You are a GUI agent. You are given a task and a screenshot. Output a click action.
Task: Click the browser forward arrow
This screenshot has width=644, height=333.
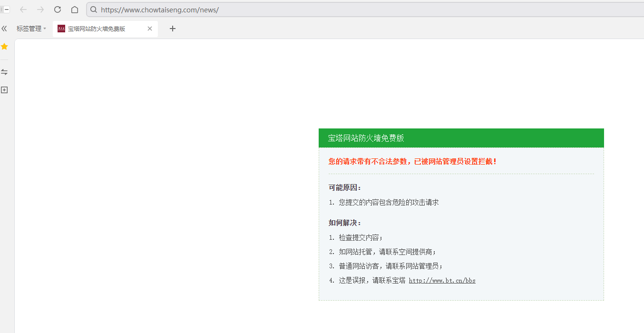pos(40,10)
